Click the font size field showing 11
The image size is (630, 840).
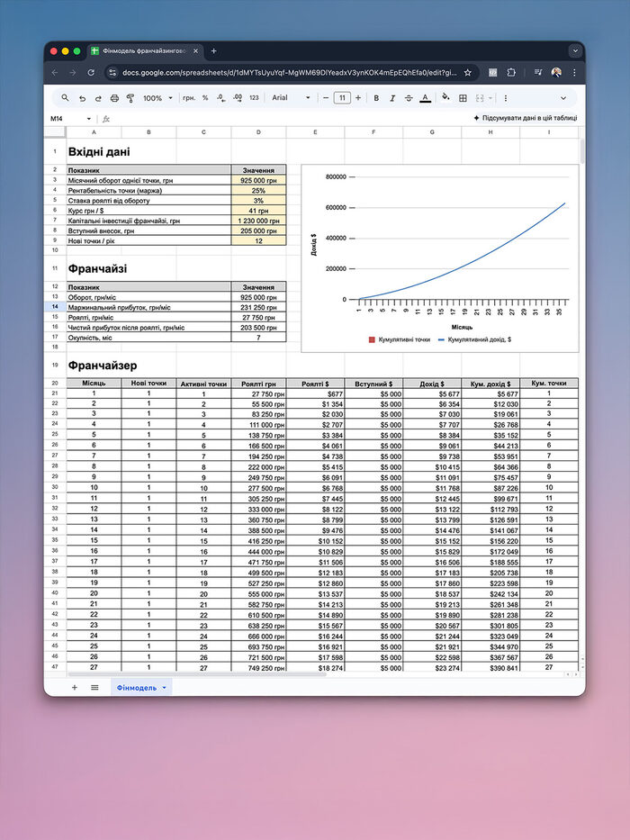(x=342, y=98)
